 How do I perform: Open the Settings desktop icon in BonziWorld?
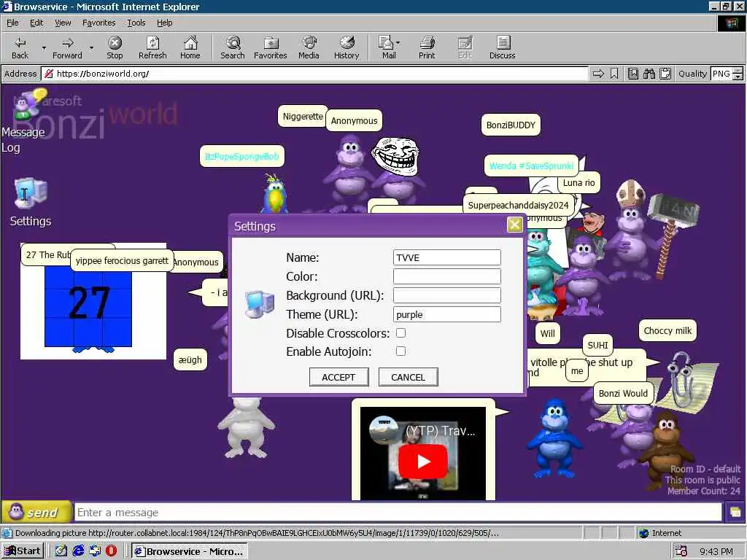click(31, 202)
